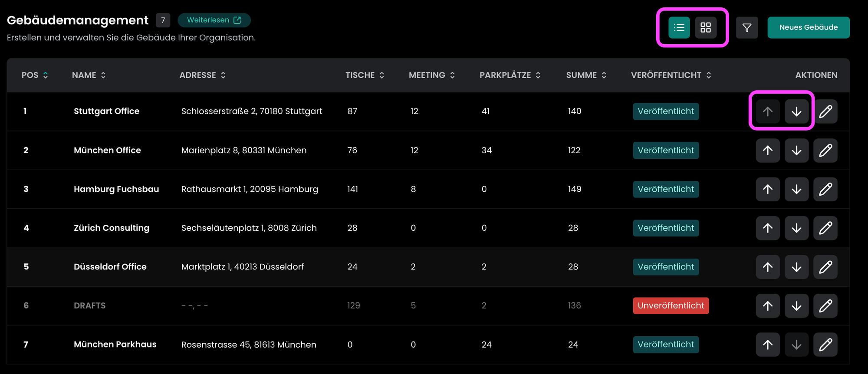Move DRAFTS building up one position
The image size is (868, 374).
768,306
